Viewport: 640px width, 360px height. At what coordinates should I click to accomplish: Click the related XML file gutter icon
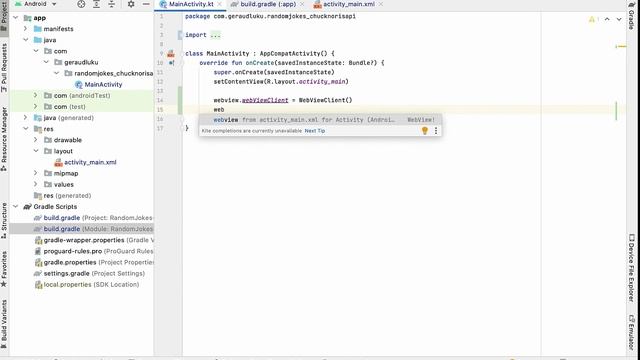point(171,53)
